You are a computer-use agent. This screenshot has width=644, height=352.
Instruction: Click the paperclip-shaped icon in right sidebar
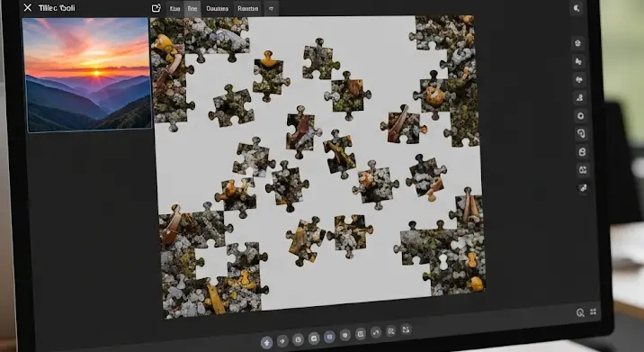(581, 133)
